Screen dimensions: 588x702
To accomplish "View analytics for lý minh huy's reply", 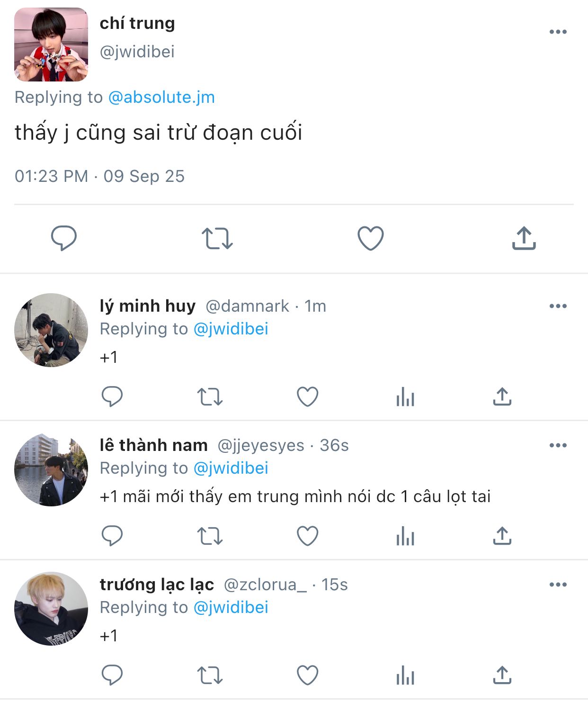I will click(405, 397).
